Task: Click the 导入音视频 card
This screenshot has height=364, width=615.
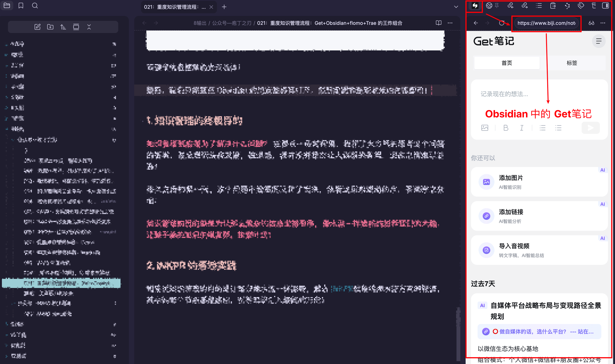Action: (539, 250)
